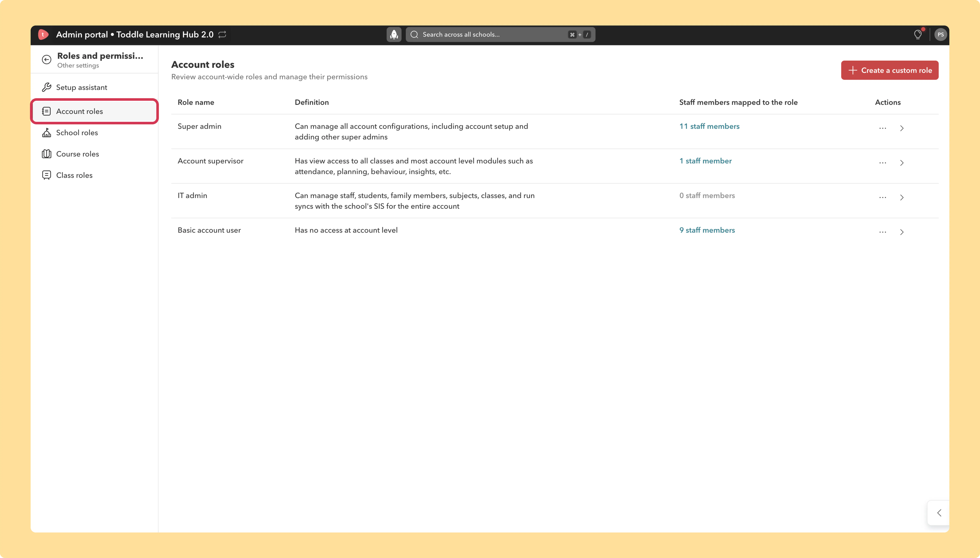Click the Account roles list icon

point(46,111)
